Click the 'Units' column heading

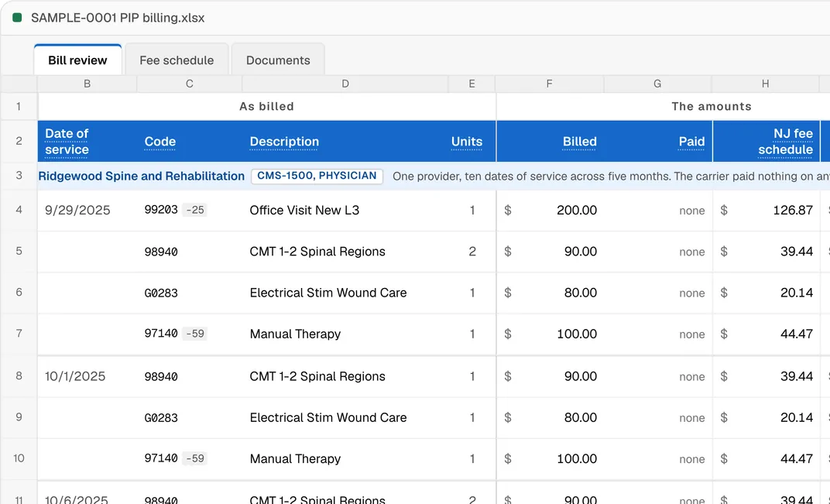coord(466,142)
